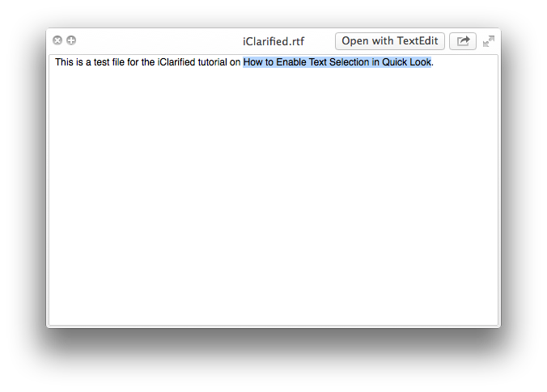
Task: Click the word "test" in the document
Action: click(107, 62)
